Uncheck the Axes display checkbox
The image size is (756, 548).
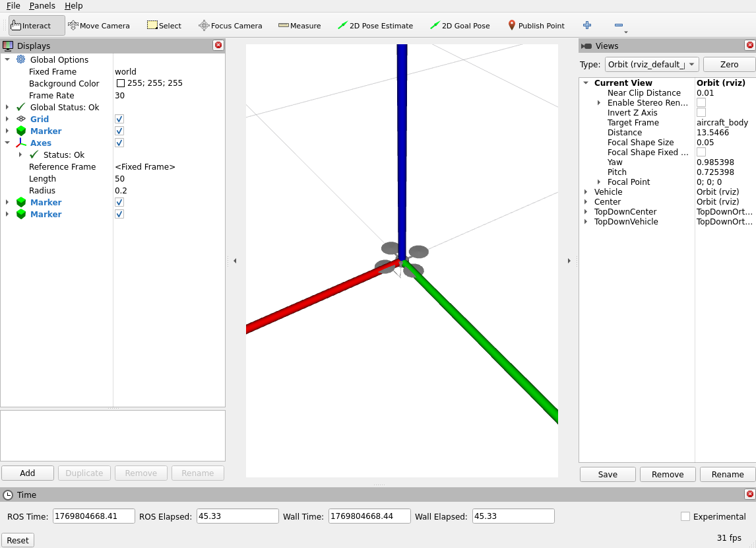[119, 143]
